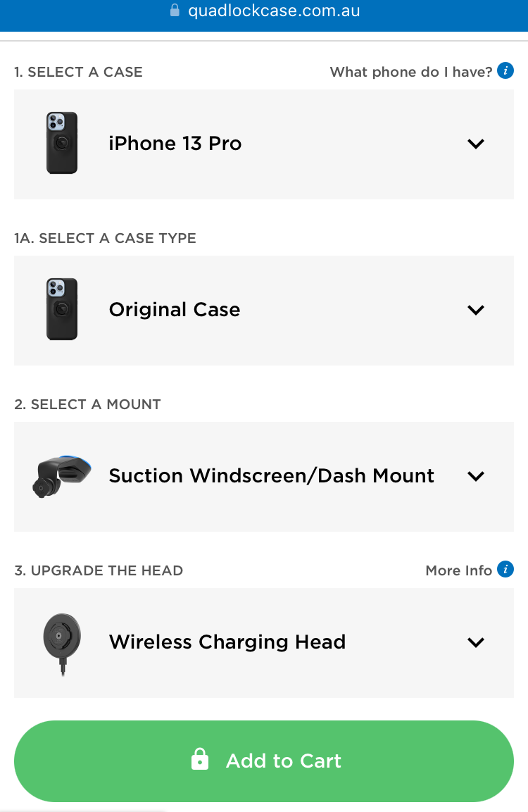Viewport: 528px width, 812px height.
Task: Open the Wireless Charging Head chevron
Action: [x=476, y=643]
